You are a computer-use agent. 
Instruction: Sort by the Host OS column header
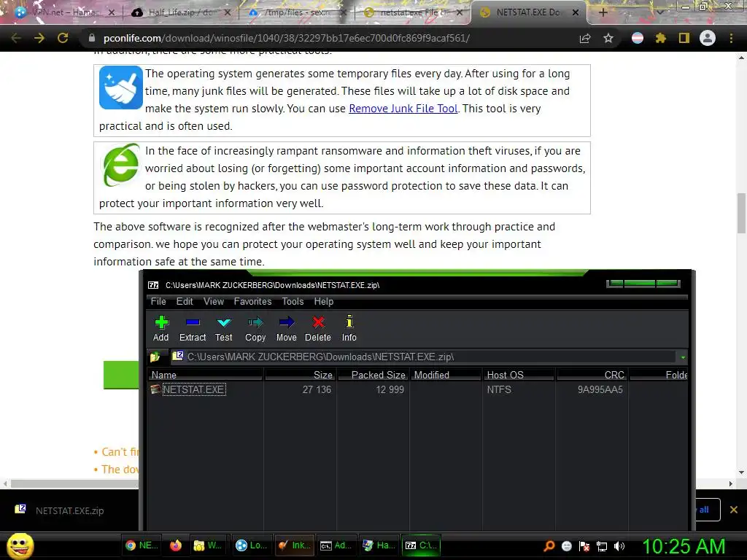point(519,376)
